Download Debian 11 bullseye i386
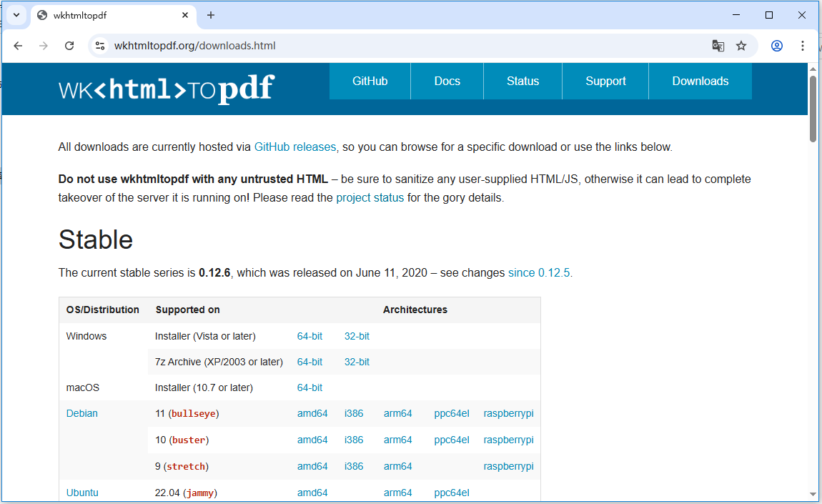Screen dimensions: 822x504 [354, 413]
